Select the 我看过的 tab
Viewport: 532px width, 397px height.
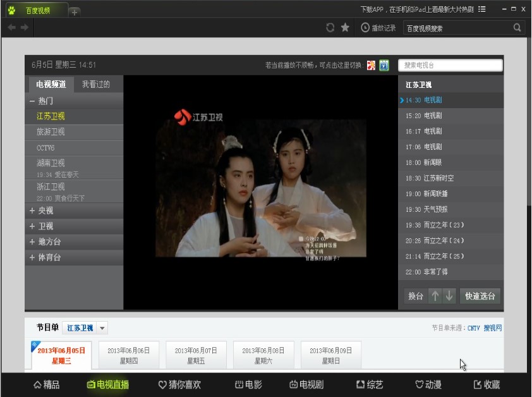96,84
